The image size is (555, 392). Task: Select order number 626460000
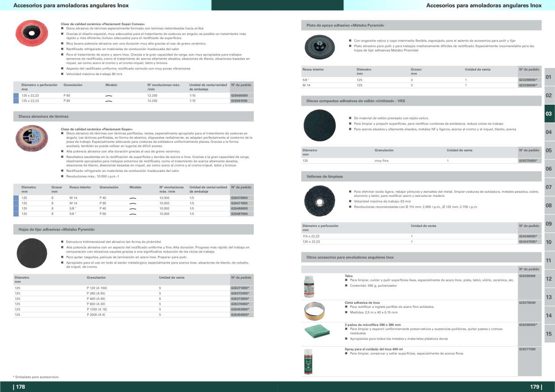pos(239,96)
